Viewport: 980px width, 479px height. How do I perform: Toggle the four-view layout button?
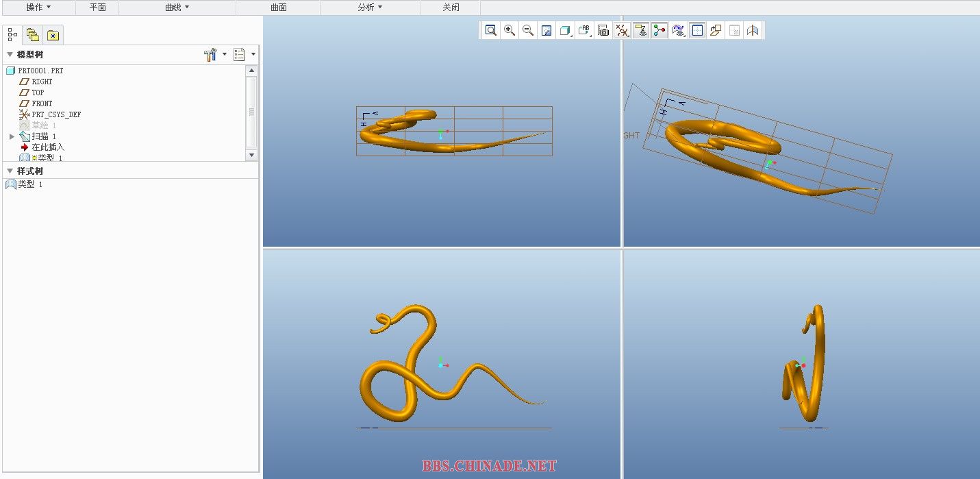pos(697,30)
